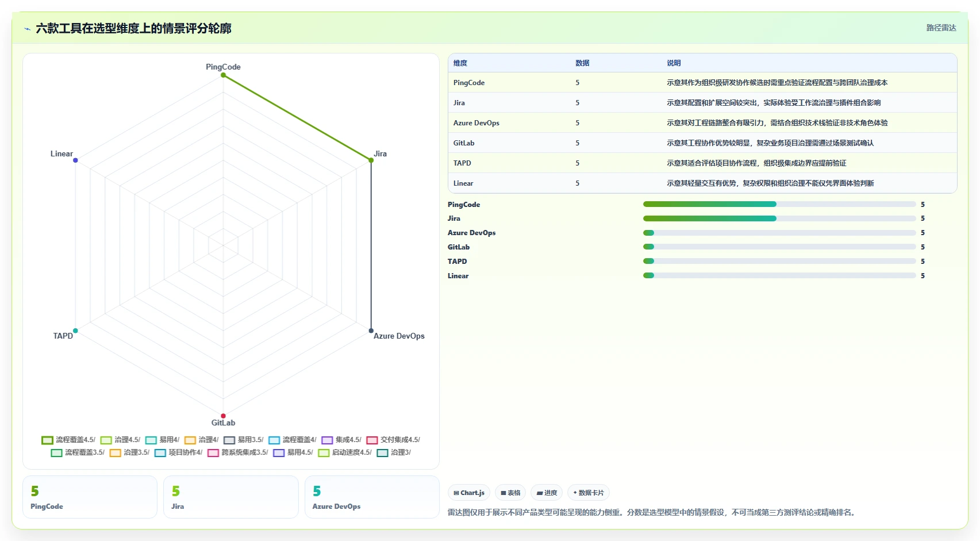Toggle the 治理4.5/ legend series
The image size is (980, 541).
(120, 440)
